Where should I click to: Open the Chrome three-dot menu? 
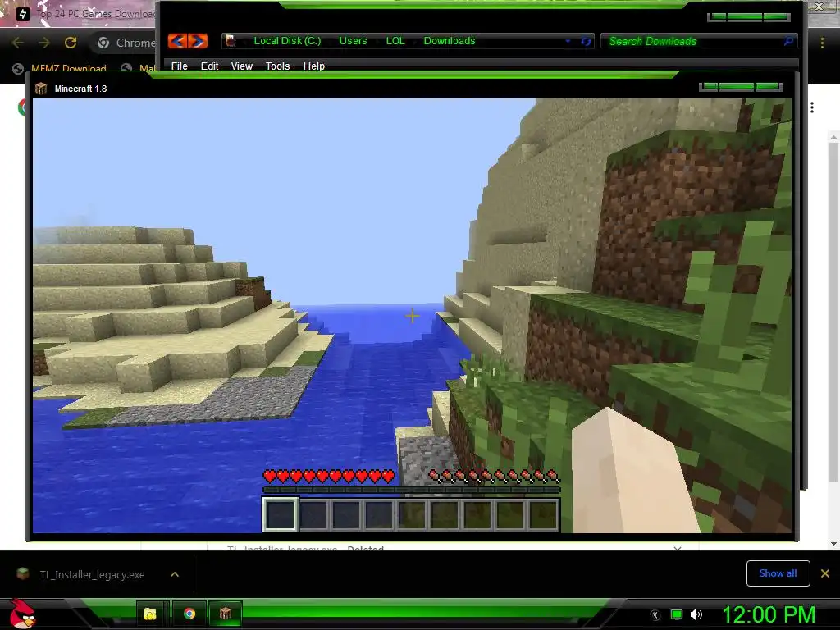tap(822, 43)
